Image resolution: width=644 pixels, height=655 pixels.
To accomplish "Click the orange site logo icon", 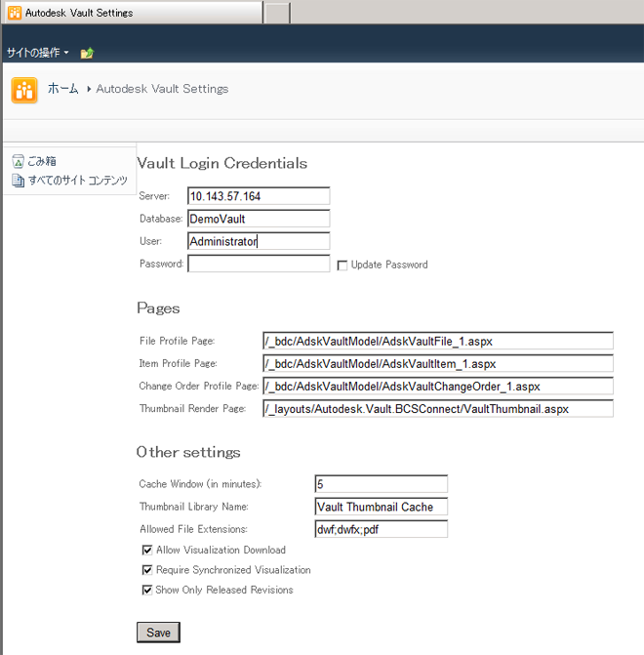I will 24,90.
